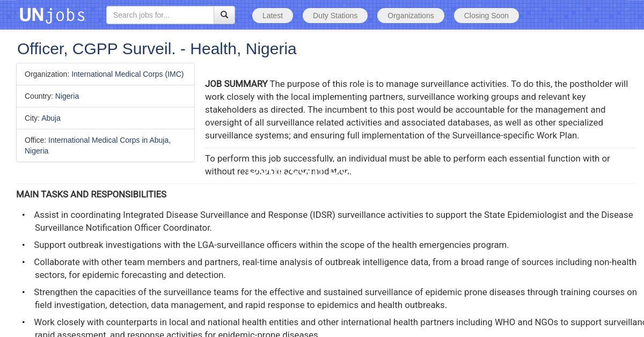Click the 'Work closely with counterparts' bullet

click(x=333, y=323)
